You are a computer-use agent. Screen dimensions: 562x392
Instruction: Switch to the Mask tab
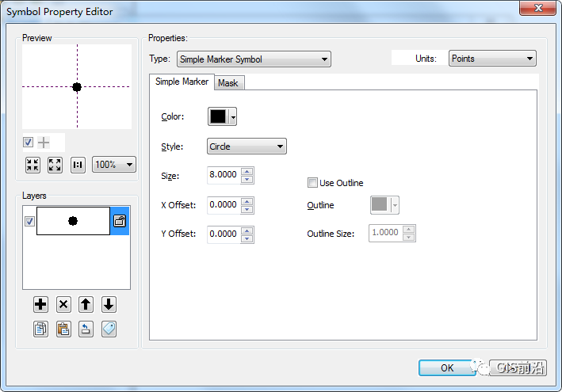point(228,83)
